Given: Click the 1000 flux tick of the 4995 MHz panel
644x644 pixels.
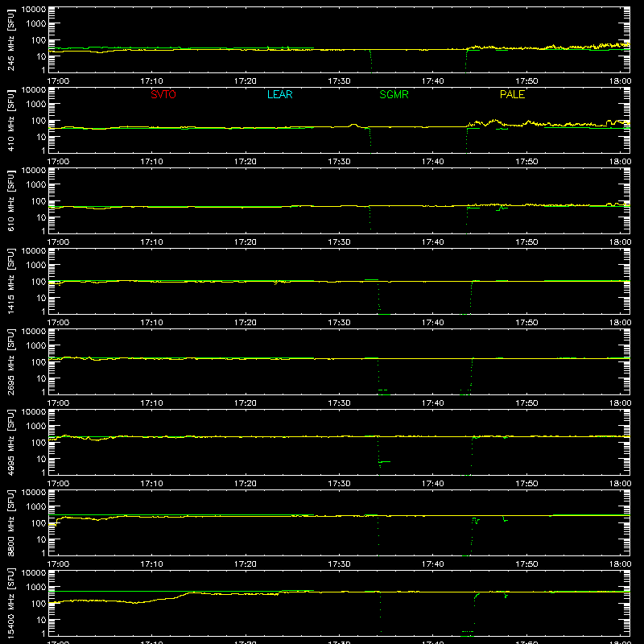Looking at the screenshot, I should click(x=36, y=426).
